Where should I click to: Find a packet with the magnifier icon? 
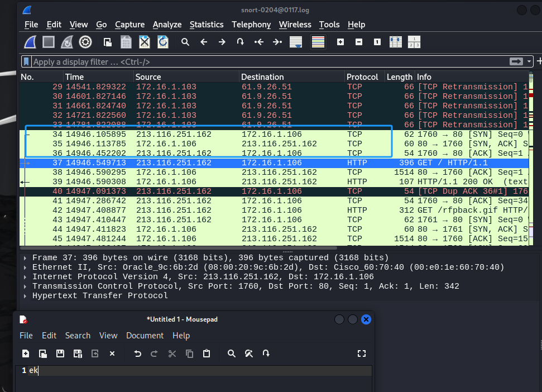coord(185,42)
